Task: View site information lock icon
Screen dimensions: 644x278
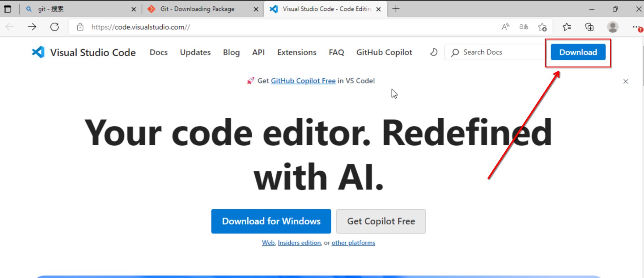Action: pyautogui.click(x=80, y=27)
